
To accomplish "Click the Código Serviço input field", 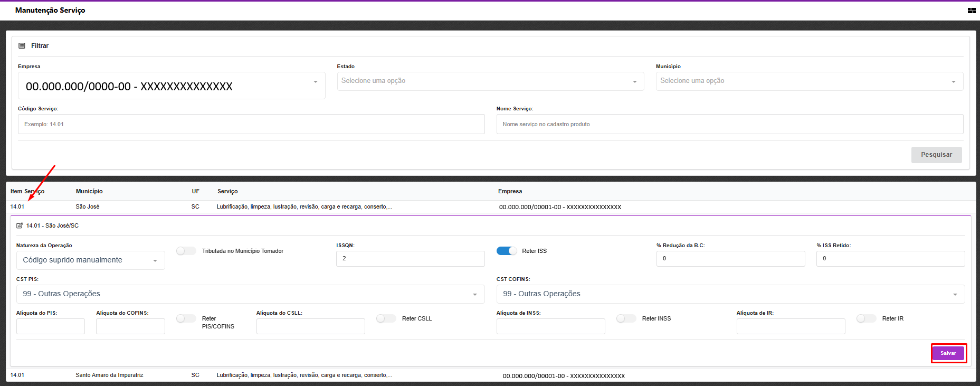I will [251, 125].
